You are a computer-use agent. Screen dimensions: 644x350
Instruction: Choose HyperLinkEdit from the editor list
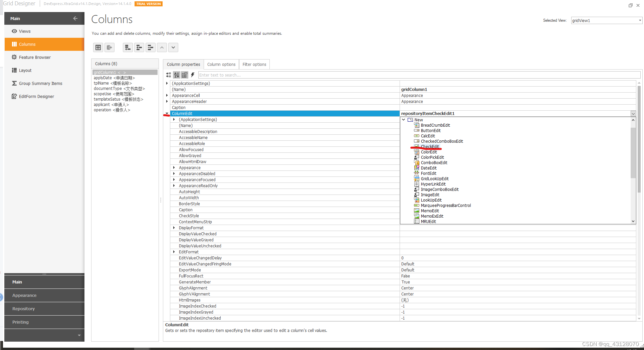coord(433,184)
